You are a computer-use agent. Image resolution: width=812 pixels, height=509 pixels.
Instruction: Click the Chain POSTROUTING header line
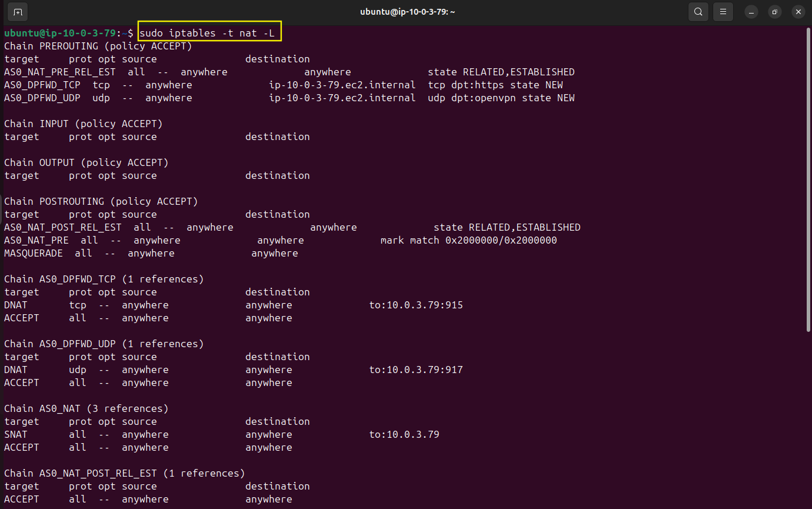pyautogui.click(x=101, y=201)
